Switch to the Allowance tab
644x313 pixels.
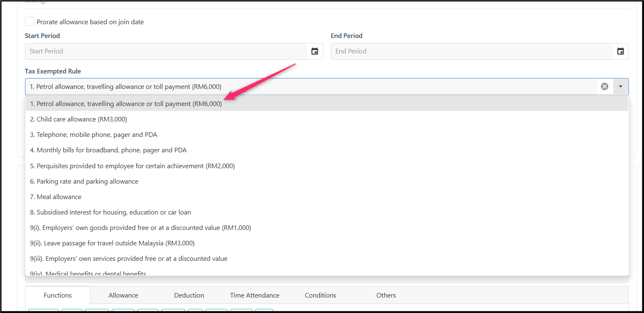click(x=123, y=295)
